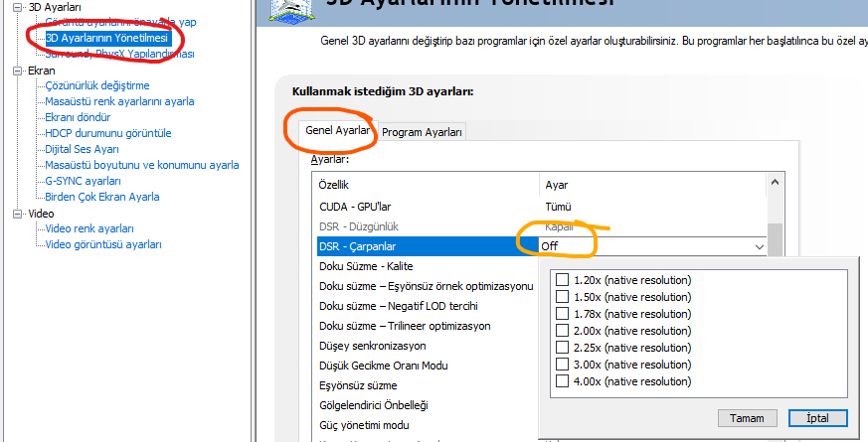Click the Tümü value for CUDA
The image size is (868, 442).
pyautogui.click(x=559, y=207)
